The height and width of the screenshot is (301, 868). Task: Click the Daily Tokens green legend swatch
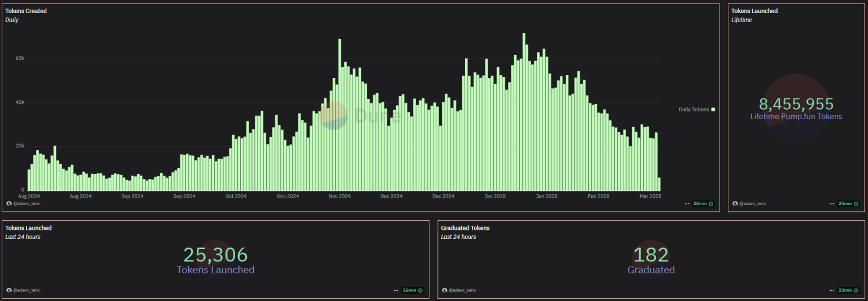tap(713, 110)
